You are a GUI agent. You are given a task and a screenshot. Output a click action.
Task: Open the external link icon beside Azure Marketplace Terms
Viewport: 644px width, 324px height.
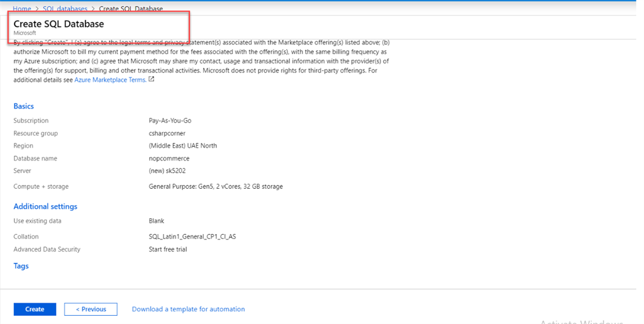[152, 80]
